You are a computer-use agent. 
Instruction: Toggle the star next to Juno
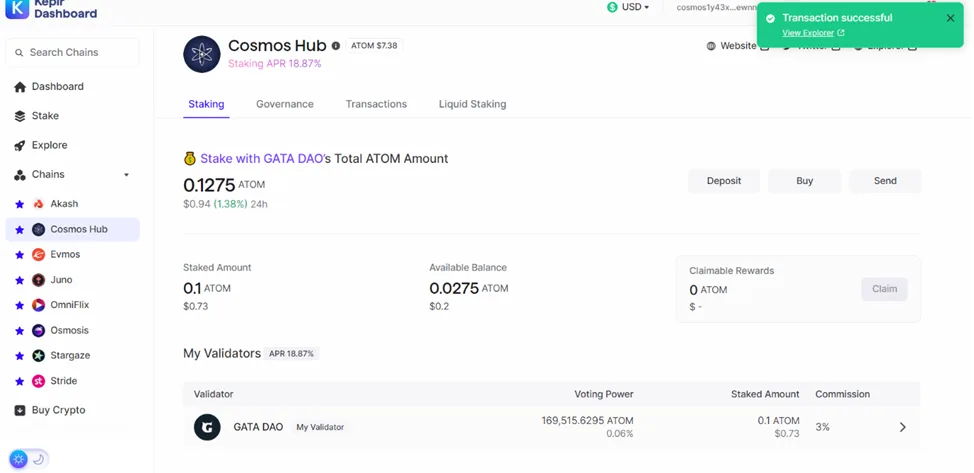[19, 280]
